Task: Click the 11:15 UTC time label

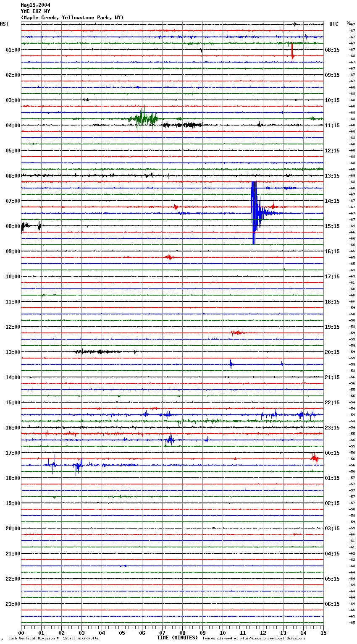Action: 332,126
